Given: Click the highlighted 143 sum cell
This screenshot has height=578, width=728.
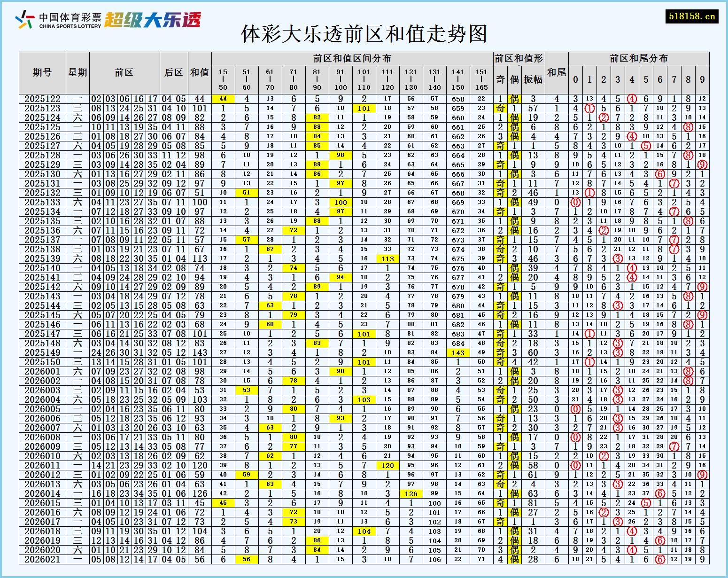Looking at the screenshot, I should (457, 352).
